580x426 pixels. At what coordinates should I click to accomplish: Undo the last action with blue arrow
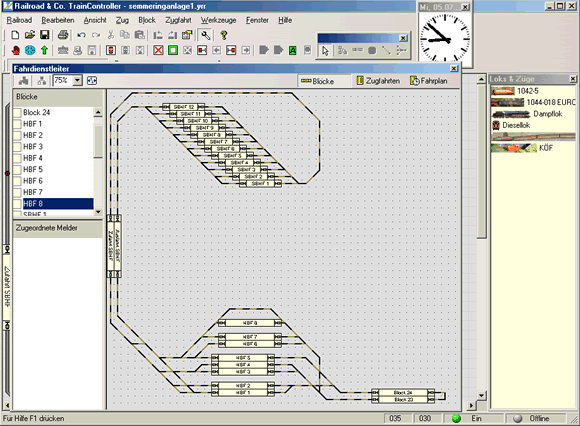pyautogui.click(x=81, y=35)
